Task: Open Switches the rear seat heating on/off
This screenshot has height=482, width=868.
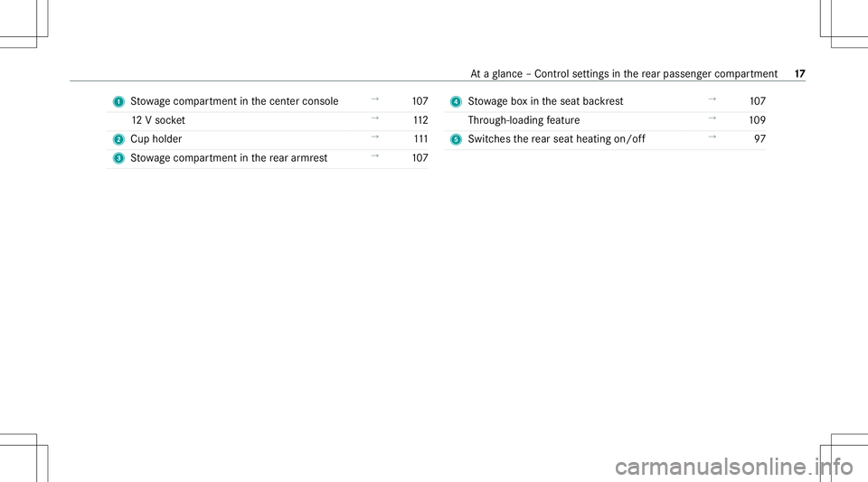Action: point(556,139)
